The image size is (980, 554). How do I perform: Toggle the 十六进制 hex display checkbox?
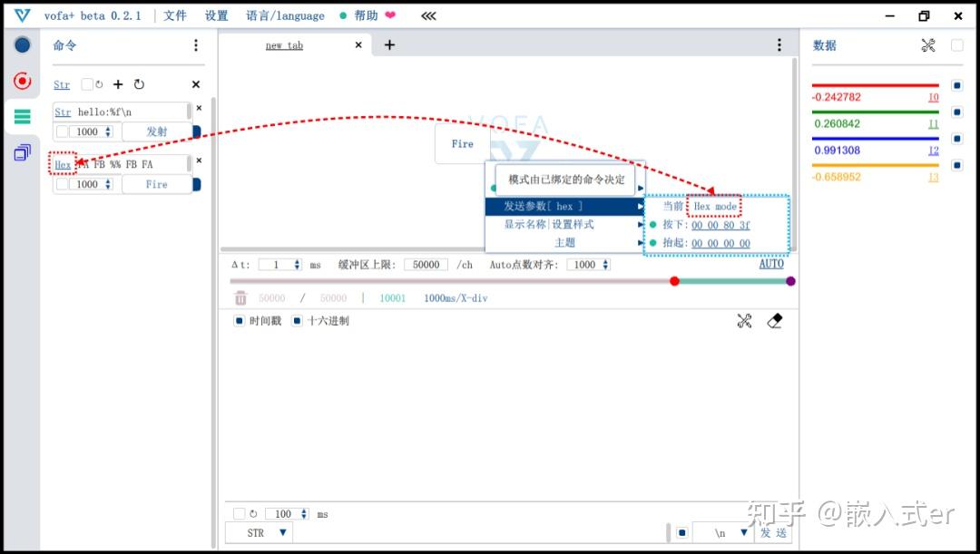click(x=296, y=320)
